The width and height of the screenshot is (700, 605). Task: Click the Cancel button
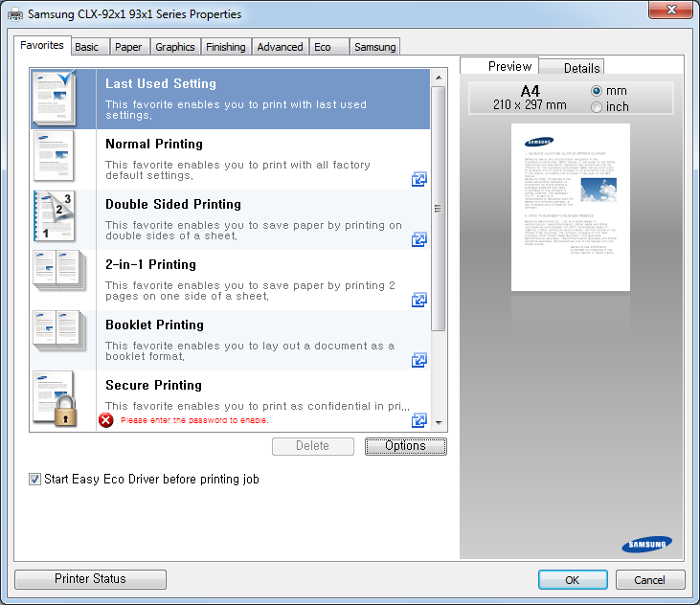[649, 579]
